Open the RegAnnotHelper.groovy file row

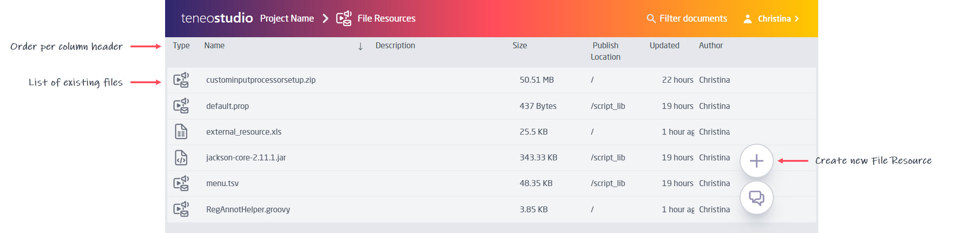[248, 210]
